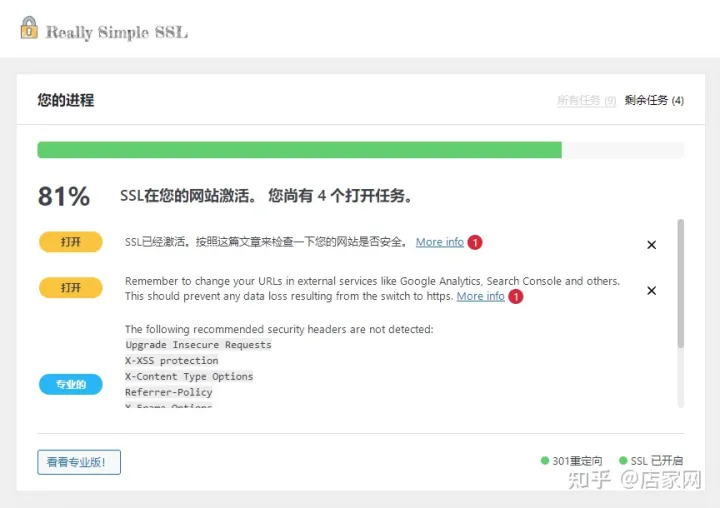720x508 pixels.
Task: Click the task list vertical scrollbar
Action: coord(681,283)
